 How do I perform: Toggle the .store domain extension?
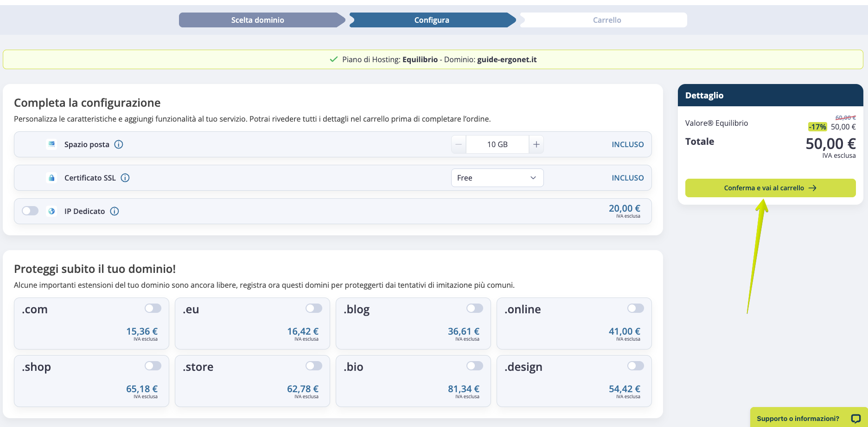click(314, 366)
